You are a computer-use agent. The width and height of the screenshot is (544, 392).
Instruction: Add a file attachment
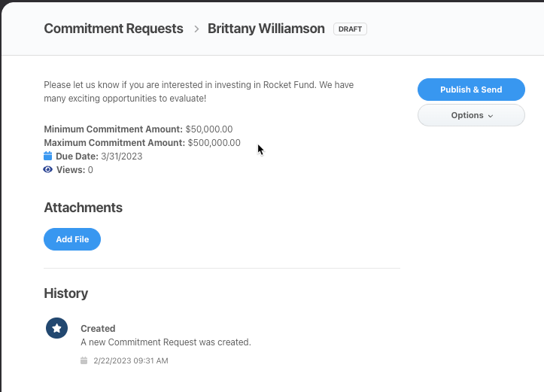tap(72, 239)
